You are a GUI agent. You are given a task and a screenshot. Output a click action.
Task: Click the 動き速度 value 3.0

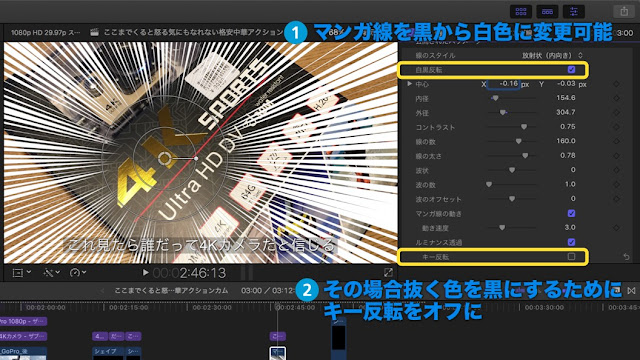pos(570,227)
